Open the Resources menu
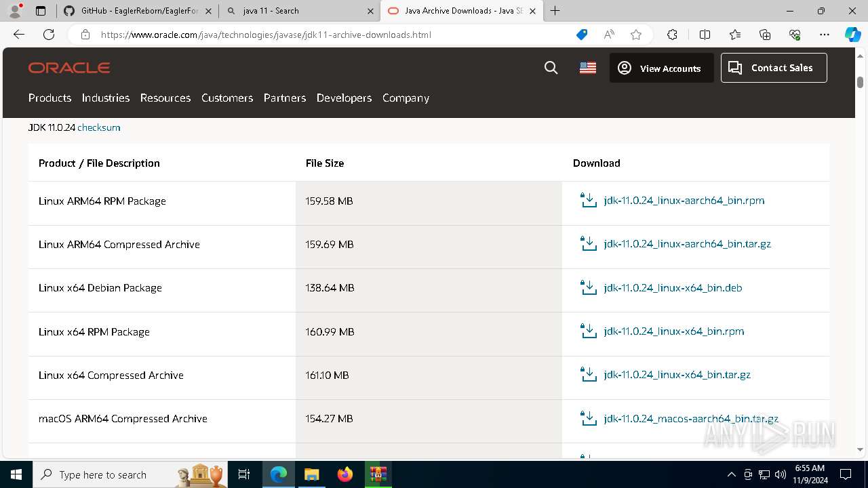Screen dimensions: 868x488 pos(165,98)
